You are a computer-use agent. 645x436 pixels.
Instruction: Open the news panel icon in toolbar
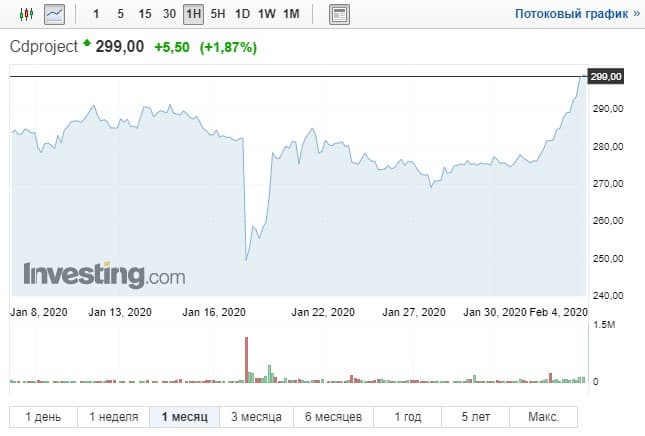click(340, 15)
